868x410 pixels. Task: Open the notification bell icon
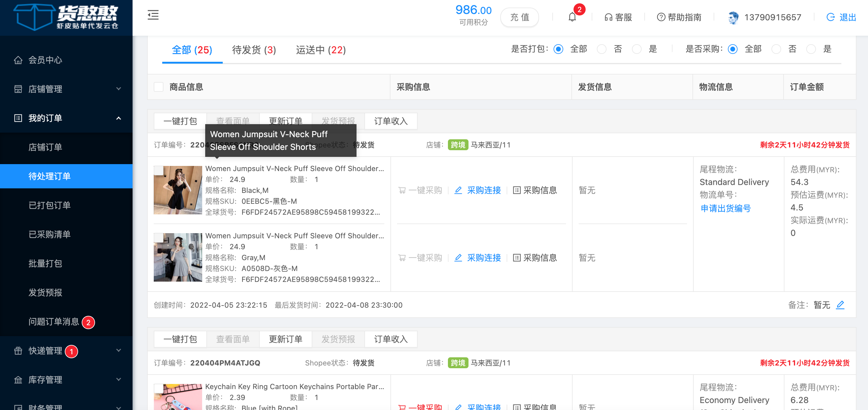(572, 17)
